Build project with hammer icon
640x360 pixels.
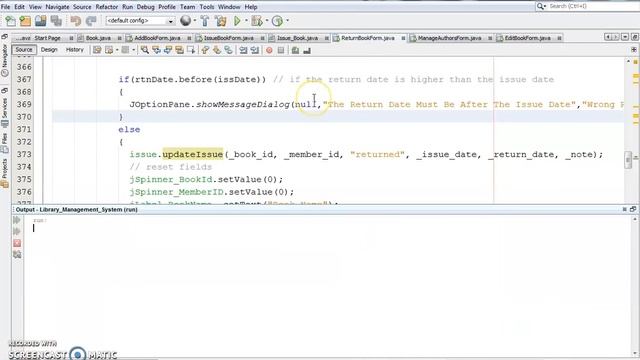point(205,21)
